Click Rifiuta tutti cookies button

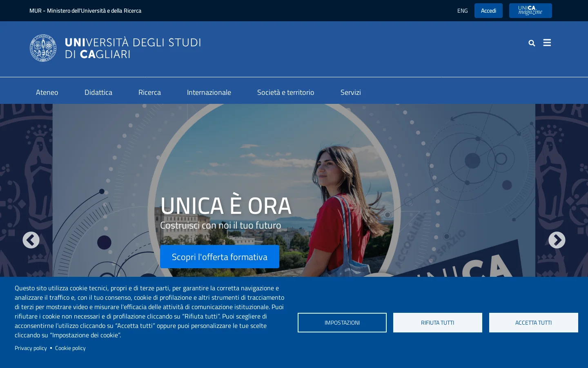coord(438,323)
